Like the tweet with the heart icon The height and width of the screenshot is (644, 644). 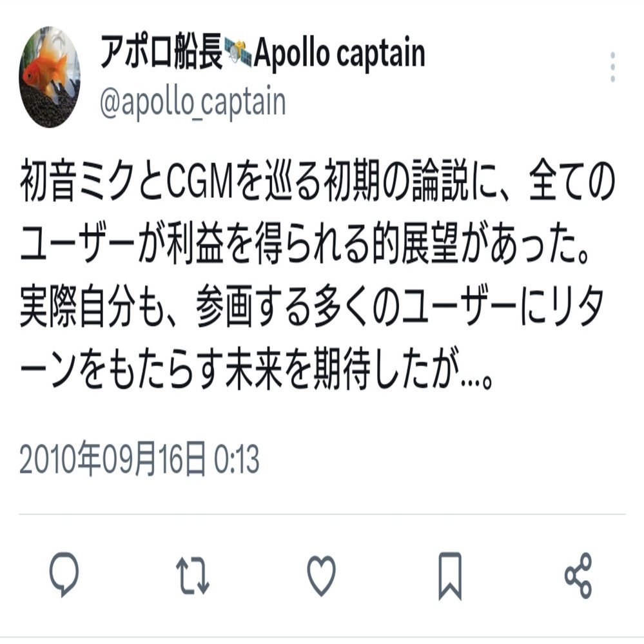(322, 576)
